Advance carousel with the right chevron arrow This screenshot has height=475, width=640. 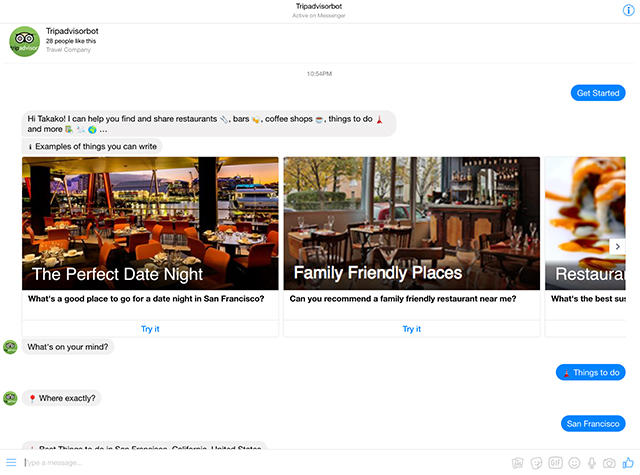(x=617, y=246)
